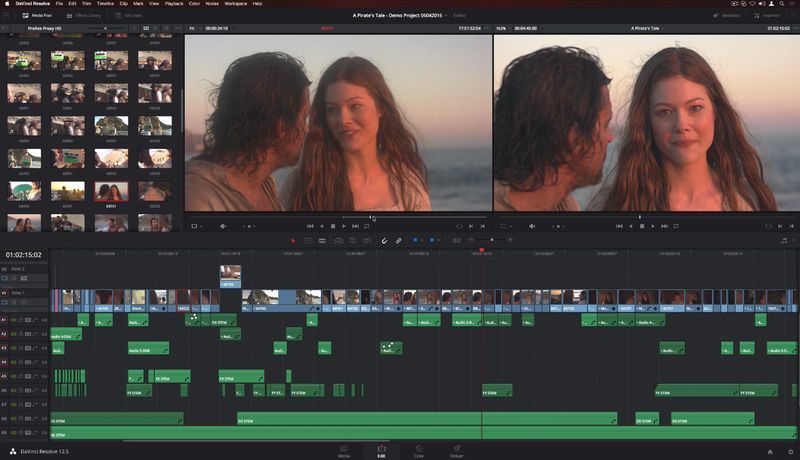Open source viewer Fit zoom dropdown
Screen dimensions: 800x460
[x=194, y=29]
